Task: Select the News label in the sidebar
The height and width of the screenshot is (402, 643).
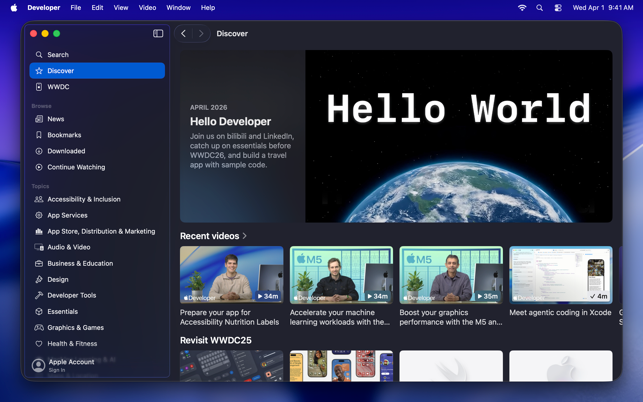Action: (x=56, y=119)
